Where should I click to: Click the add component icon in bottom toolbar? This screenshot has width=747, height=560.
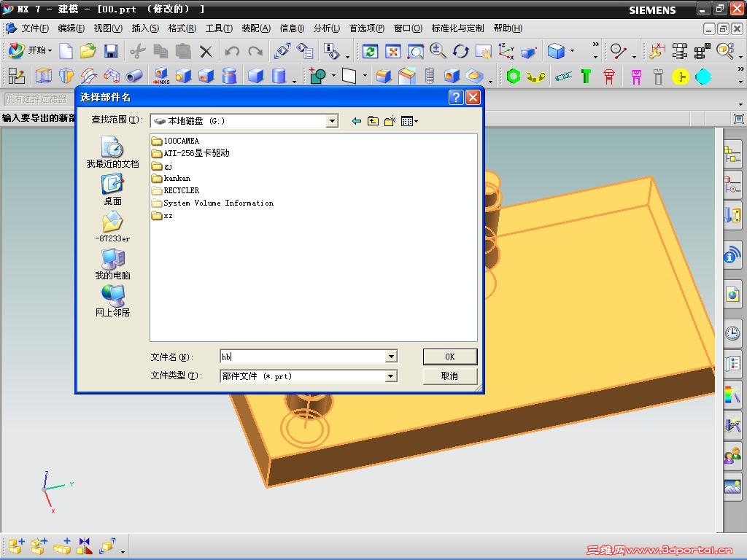tap(17, 545)
